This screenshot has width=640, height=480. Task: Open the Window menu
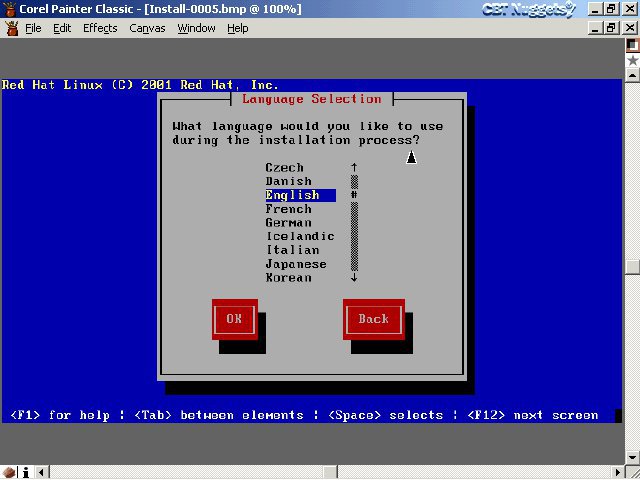point(196,28)
